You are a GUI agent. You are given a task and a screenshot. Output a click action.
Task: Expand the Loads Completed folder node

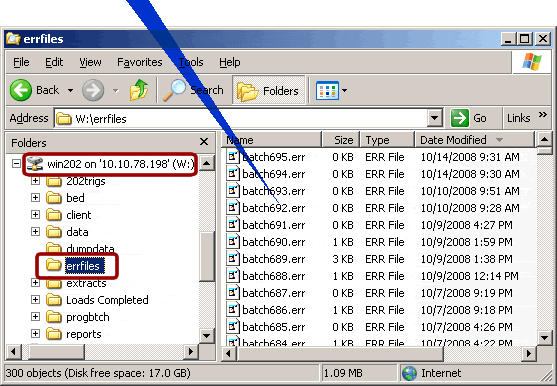[35, 300]
